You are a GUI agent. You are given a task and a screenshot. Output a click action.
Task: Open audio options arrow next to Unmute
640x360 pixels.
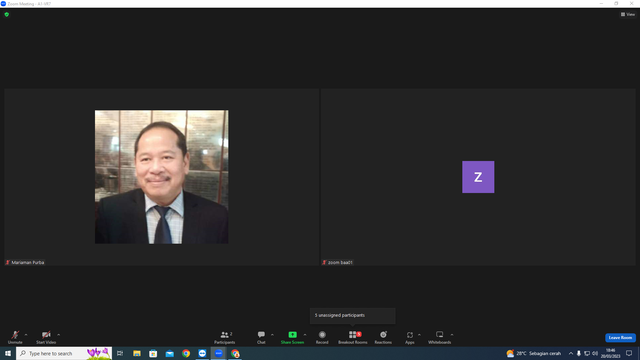26,335
